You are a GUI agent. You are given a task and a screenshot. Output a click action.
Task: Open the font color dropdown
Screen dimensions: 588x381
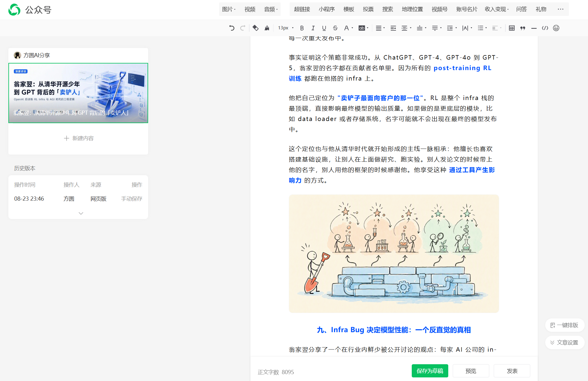pyautogui.click(x=348, y=28)
